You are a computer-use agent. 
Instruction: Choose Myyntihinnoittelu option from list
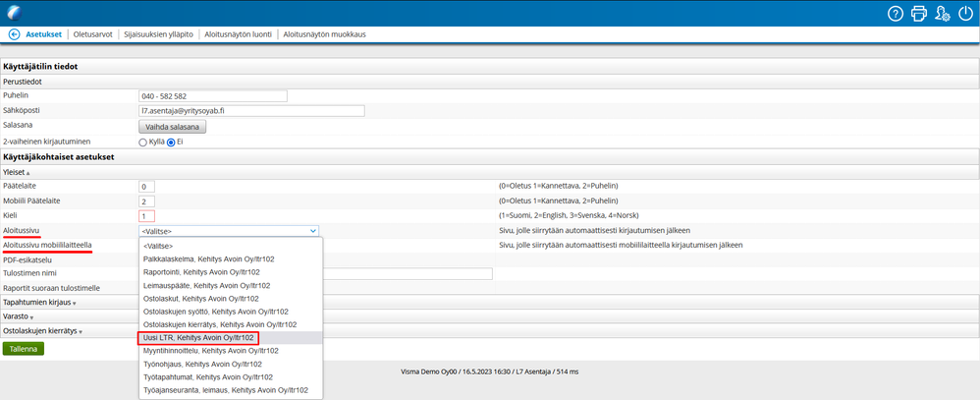(x=231, y=351)
